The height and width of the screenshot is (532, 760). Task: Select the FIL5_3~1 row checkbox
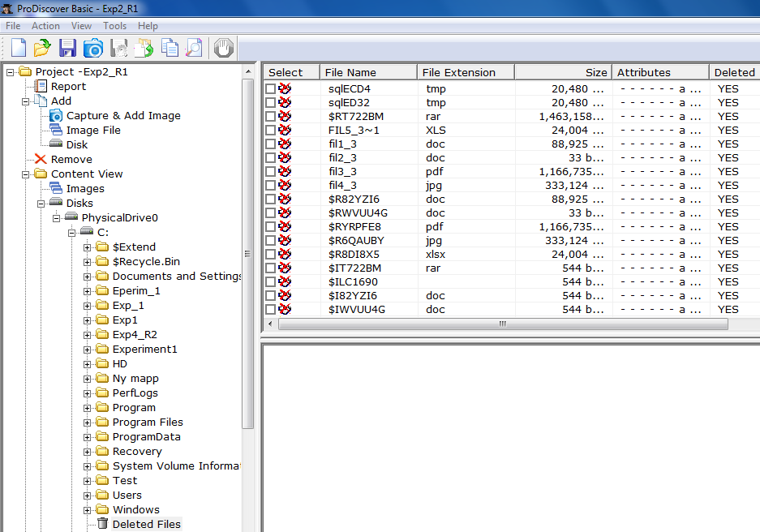pos(270,131)
